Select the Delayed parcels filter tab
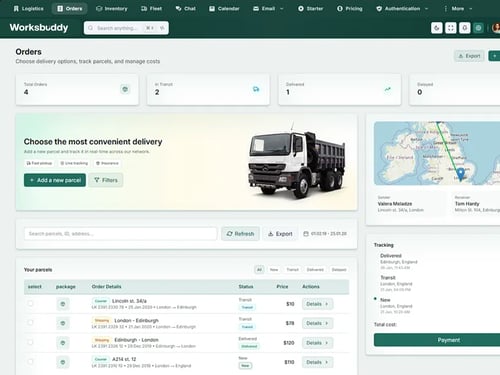Image resolution: width=500 pixels, height=375 pixels. [x=339, y=270]
